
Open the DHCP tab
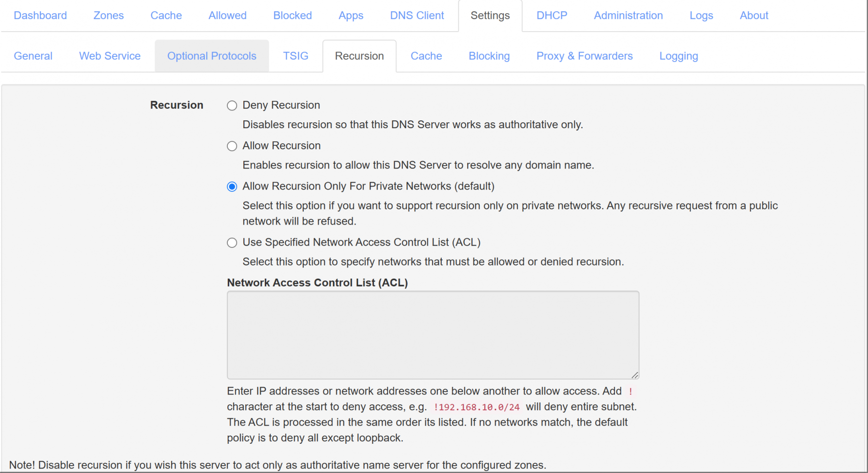click(552, 15)
